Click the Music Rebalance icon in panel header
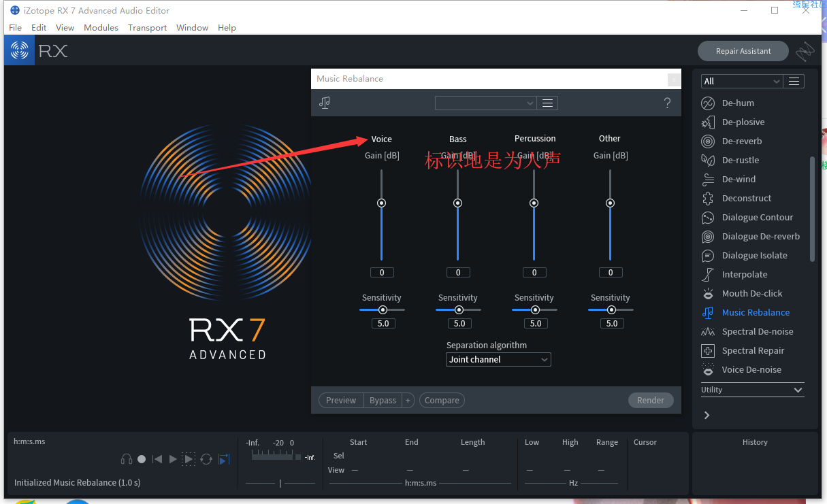Viewport: 827px width, 504px height. [325, 103]
